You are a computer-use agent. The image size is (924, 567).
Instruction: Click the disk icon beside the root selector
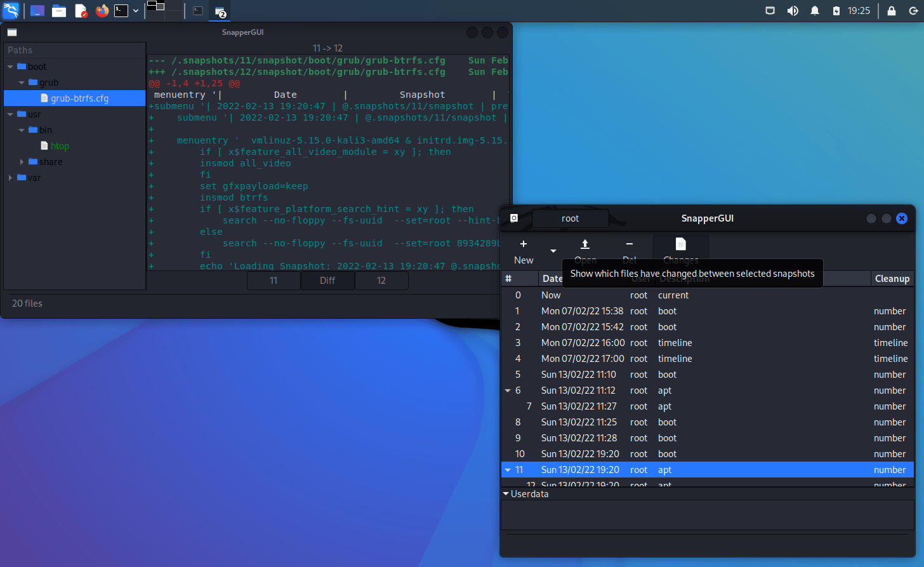pyautogui.click(x=514, y=218)
